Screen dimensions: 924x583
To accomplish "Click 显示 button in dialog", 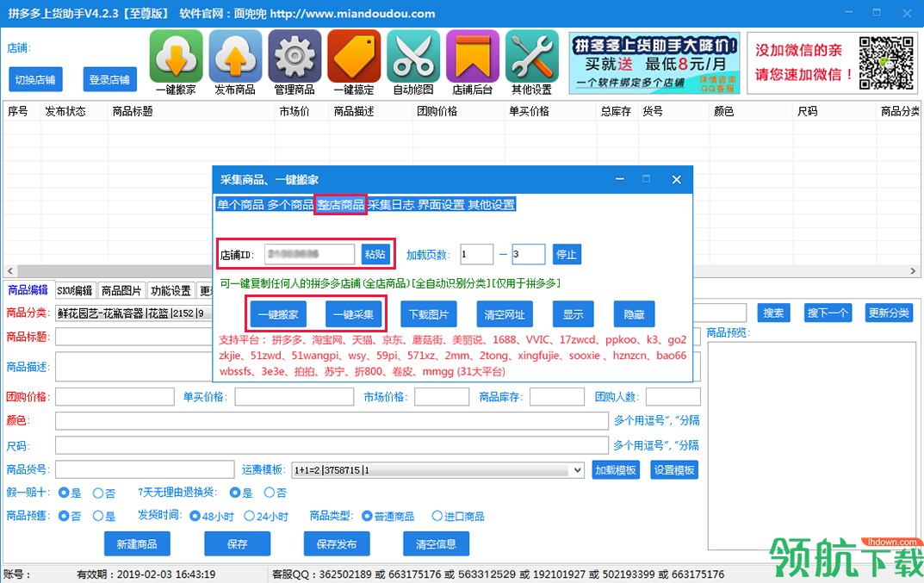I will 574,314.
